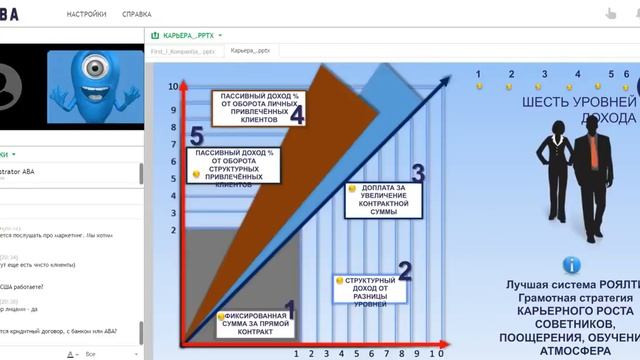Click the Лучшая система РОЯЛТИ text

pyautogui.click(x=573, y=284)
